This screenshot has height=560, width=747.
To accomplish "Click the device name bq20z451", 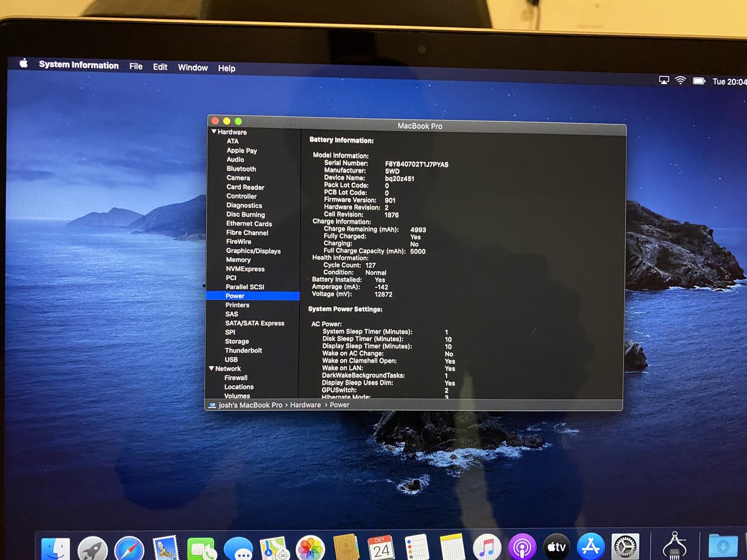I will coord(399,179).
